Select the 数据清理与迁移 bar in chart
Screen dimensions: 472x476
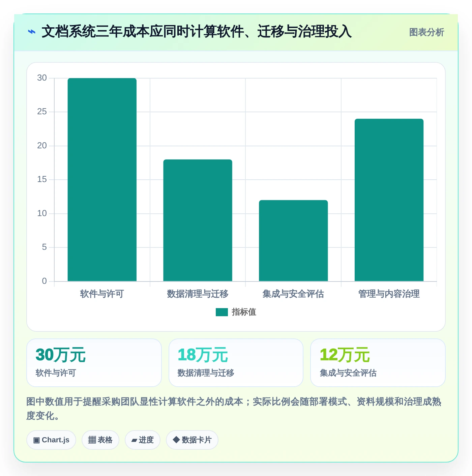pyautogui.click(x=198, y=220)
